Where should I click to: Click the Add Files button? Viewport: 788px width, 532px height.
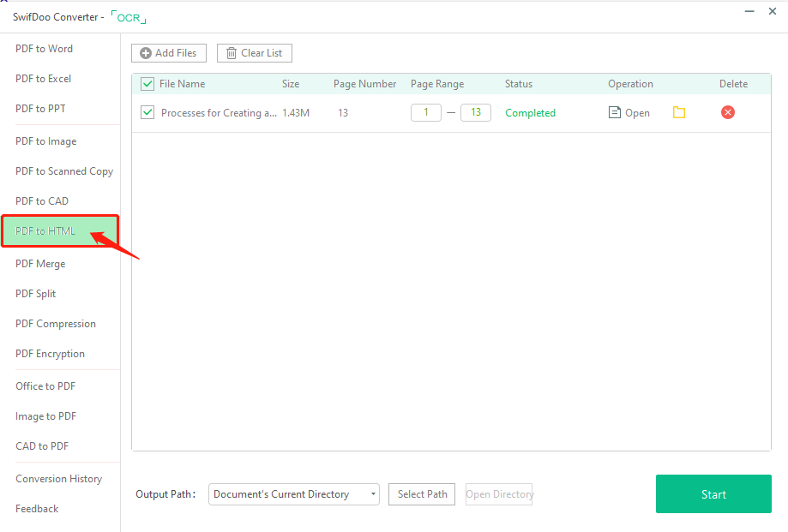point(169,53)
